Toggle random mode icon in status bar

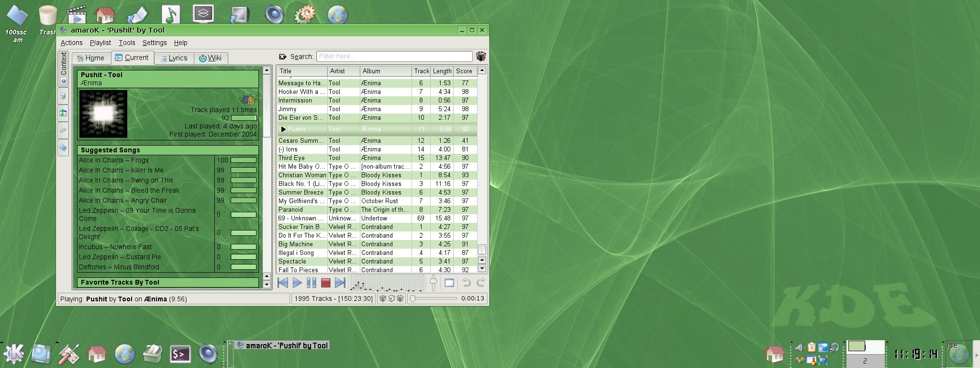coord(382,299)
